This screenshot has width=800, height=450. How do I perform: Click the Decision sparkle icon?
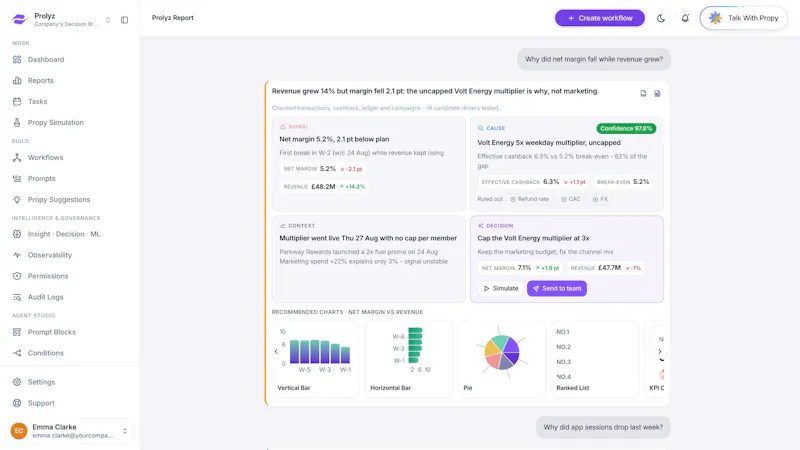[x=480, y=226]
